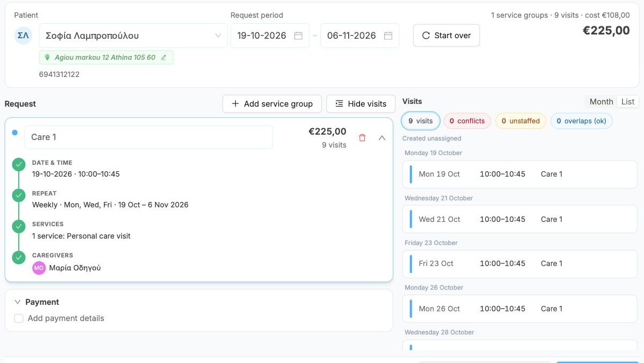The image size is (644, 363).
Task: Click '1 service: Personal care visit' text
Action: click(81, 236)
